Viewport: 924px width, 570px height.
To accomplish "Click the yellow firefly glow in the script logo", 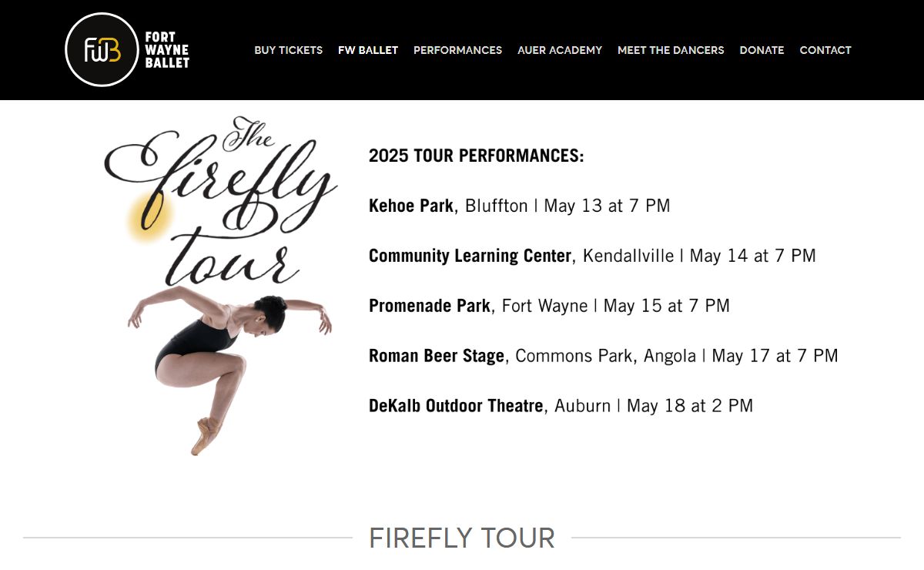I will click(x=149, y=215).
